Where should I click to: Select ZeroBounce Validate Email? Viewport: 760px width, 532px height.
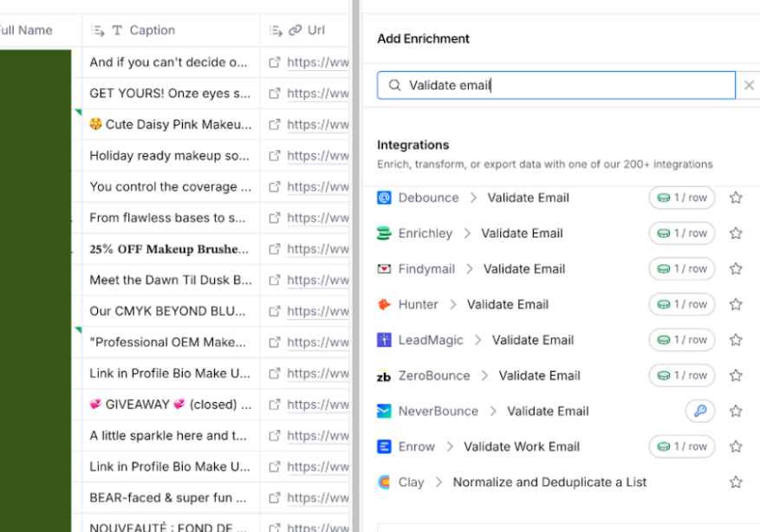540,375
